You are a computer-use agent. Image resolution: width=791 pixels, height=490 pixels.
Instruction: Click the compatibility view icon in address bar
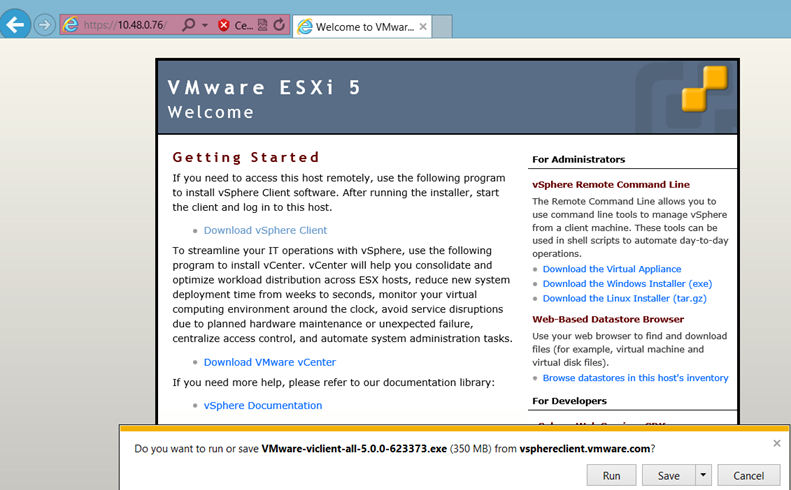262,25
